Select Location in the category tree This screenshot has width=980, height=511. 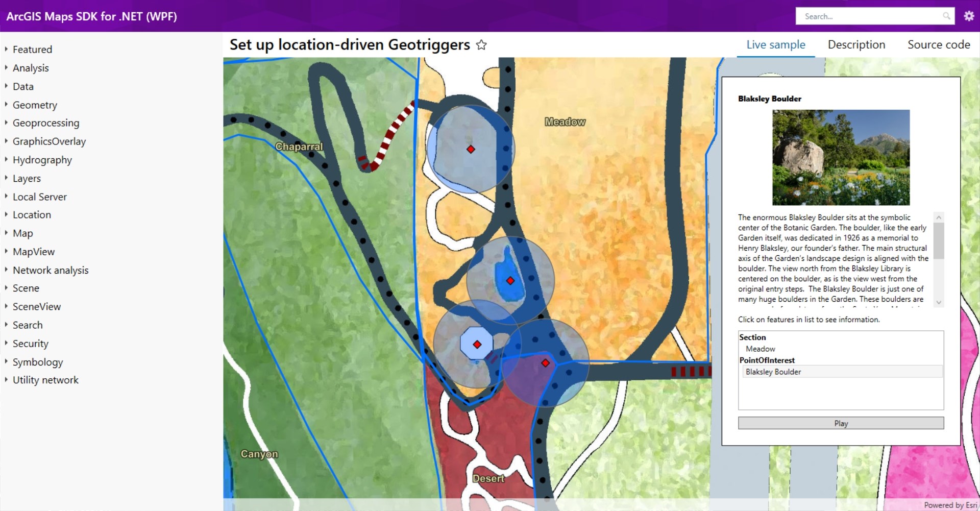point(32,215)
